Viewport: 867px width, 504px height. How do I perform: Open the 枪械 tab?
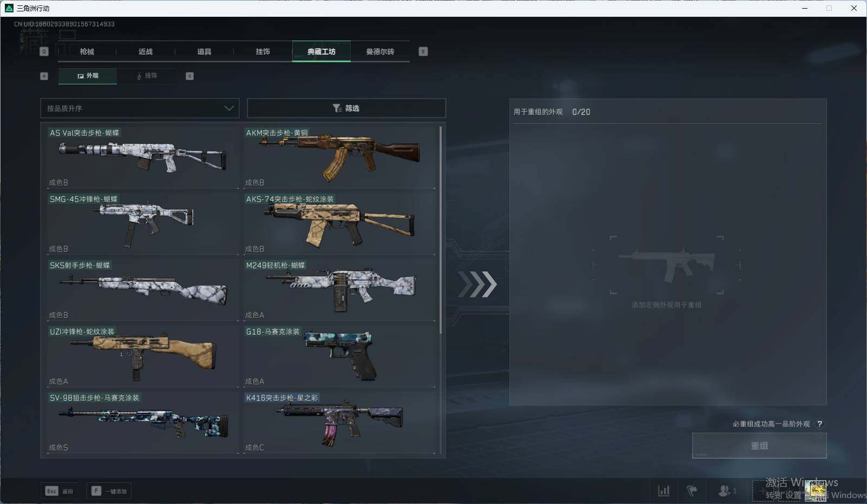click(x=87, y=51)
